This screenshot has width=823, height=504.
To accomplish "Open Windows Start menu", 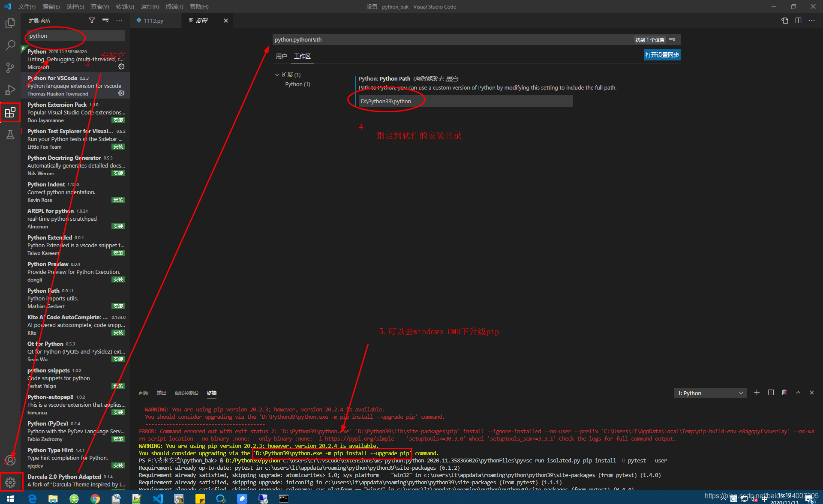I will coord(10,498).
